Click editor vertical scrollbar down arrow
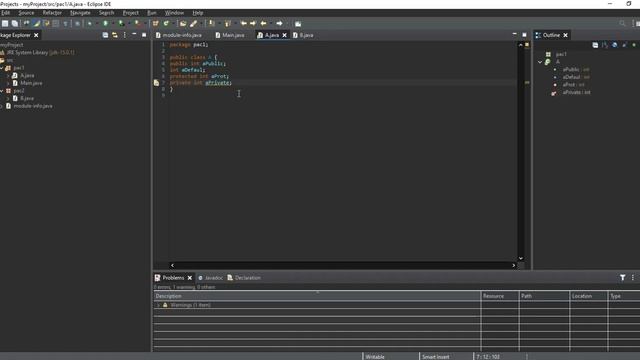The height and width of the screenshot is (360, 640). [x=520, y=258]
